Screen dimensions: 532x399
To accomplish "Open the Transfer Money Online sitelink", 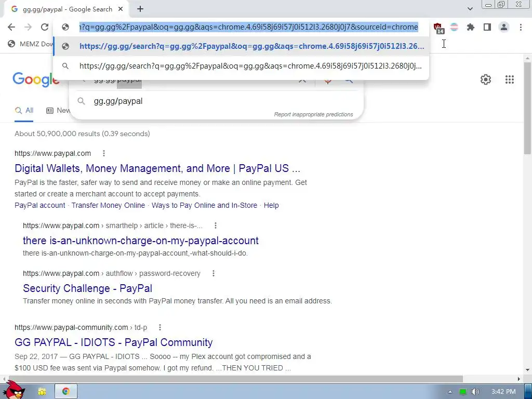I will point(108,205).
